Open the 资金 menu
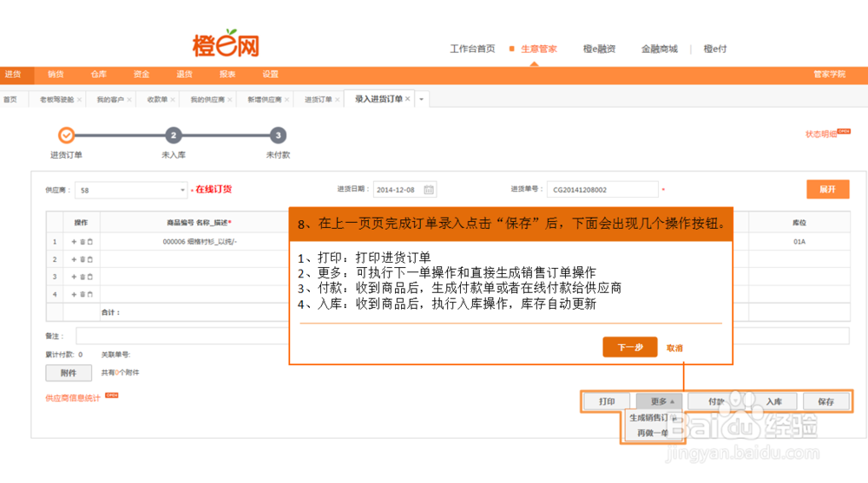Image resolution: width=868 pixels, height=483 pixels. 141,74
